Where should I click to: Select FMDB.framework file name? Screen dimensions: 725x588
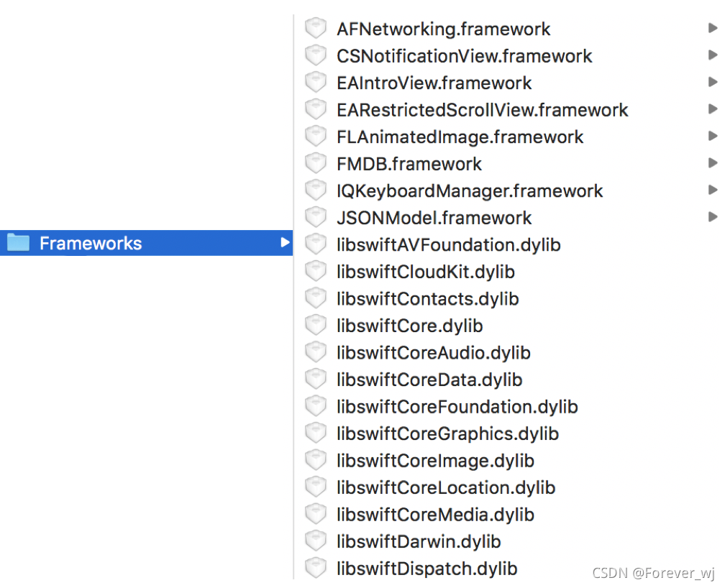click(x=409, y=164)
